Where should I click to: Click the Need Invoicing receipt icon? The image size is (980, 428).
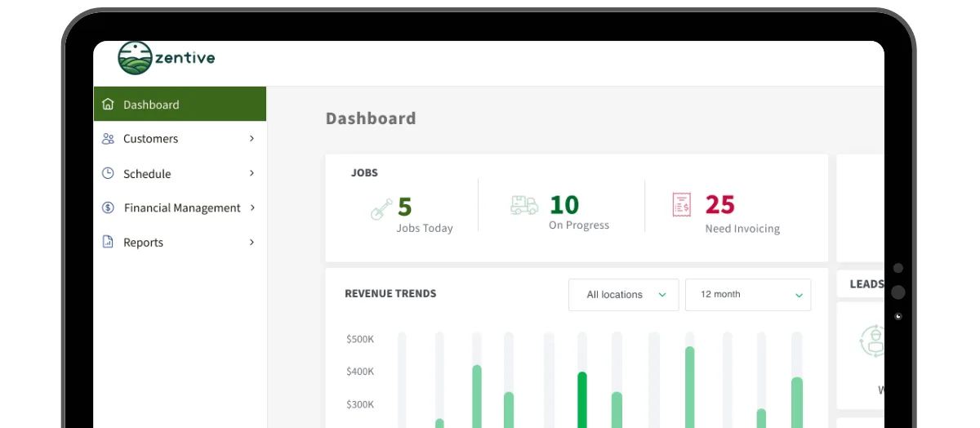click(x=681, y=205)
